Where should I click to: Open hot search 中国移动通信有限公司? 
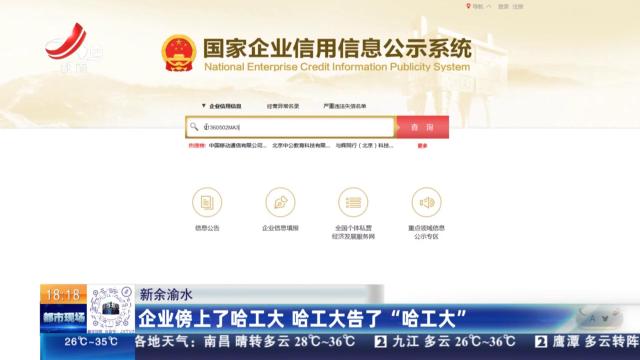coord(238,145)
